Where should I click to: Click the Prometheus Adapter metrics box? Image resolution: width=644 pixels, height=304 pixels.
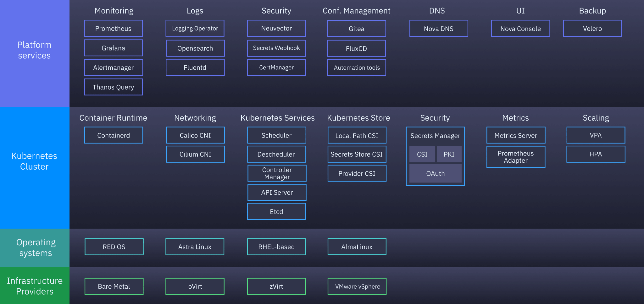point(515,157)
